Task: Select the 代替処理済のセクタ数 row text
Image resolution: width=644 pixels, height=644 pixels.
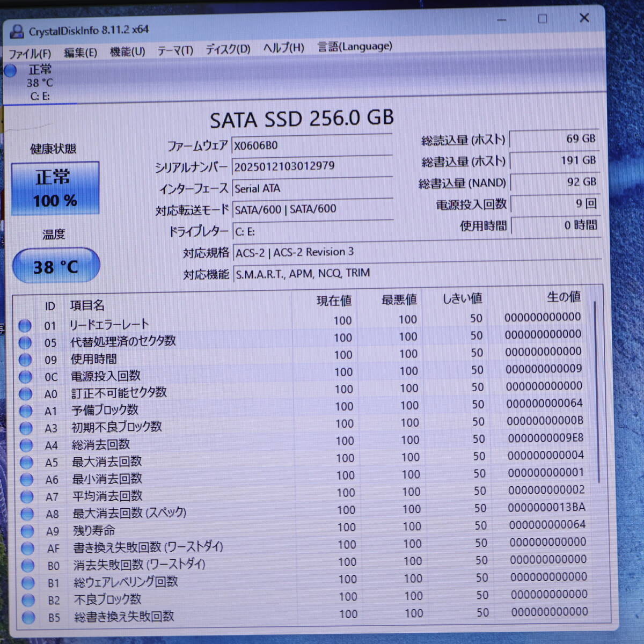Action: click(x=123, y=341)
